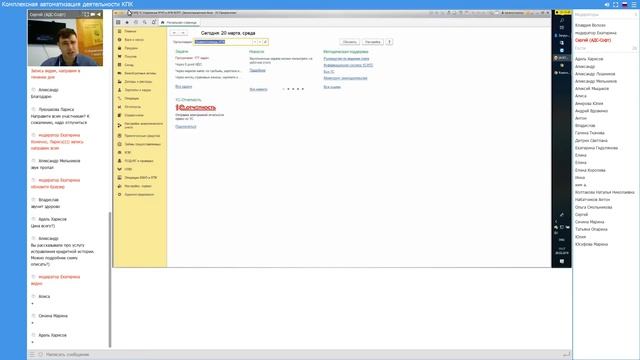Open Информационная система 1С:ИТС link
This screenshot has width=640, height=360.
click(348, 65)
